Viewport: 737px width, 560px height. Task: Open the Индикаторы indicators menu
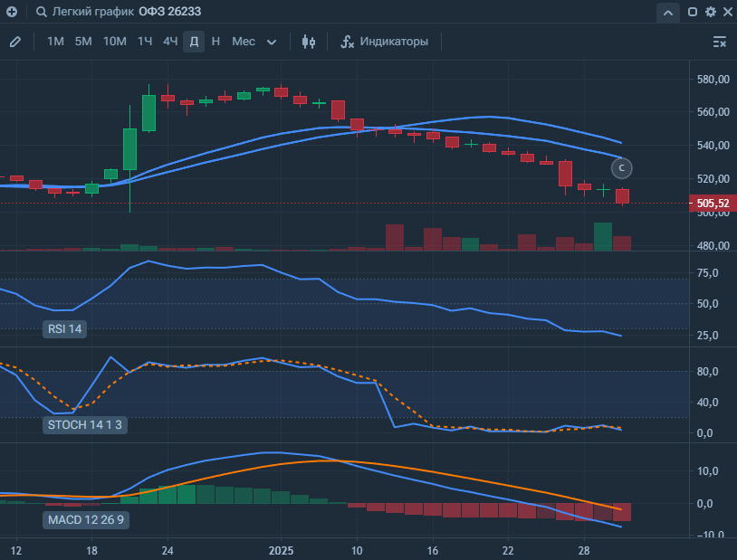click(384, 42)
